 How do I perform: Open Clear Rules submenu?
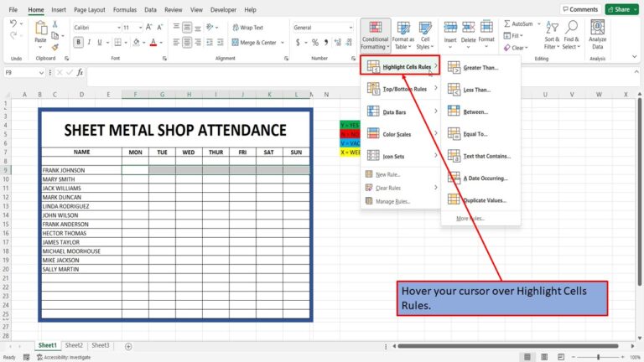click(401, 188)
